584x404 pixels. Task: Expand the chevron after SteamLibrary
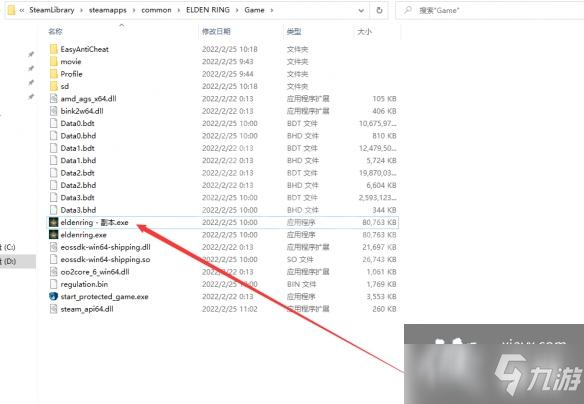(81, 10)
